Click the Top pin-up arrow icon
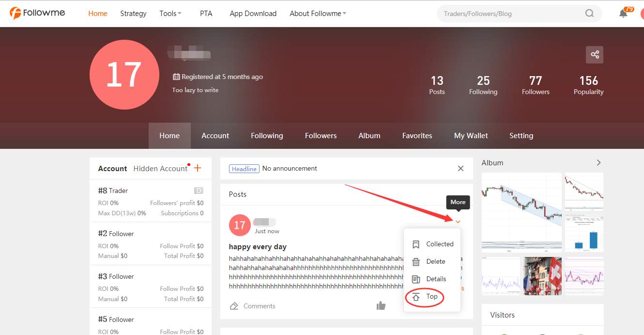This screenshot has height=335, width=644. (416, 297)
